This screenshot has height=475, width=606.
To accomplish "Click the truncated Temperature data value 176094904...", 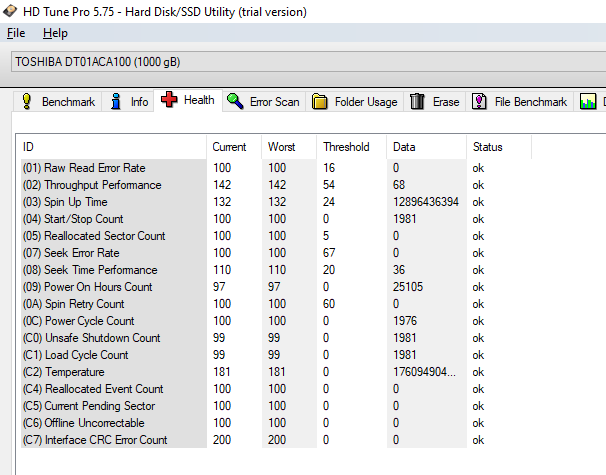I will tap(424, 372).
